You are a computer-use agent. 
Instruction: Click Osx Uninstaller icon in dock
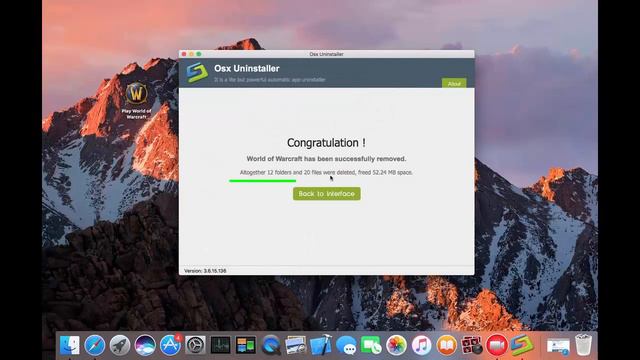522,345
